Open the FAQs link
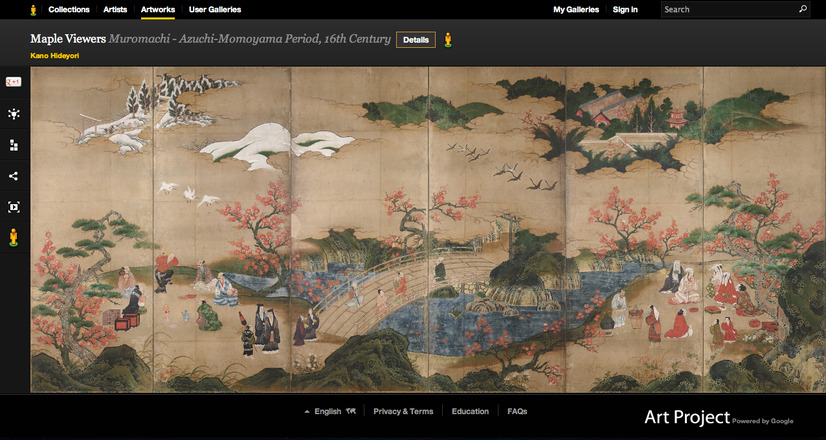 pyautogui.click(x=517, y=412)
